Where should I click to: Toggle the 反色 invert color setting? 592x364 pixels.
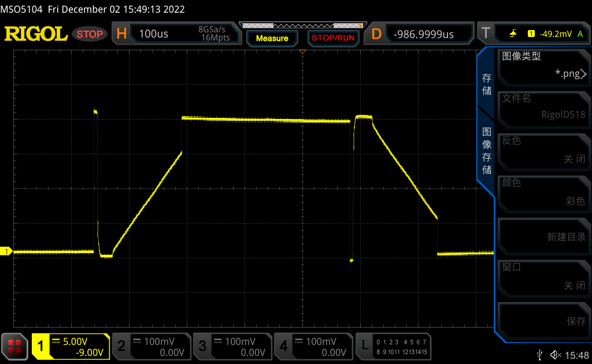pyautogui.click(x=543, y=150)
